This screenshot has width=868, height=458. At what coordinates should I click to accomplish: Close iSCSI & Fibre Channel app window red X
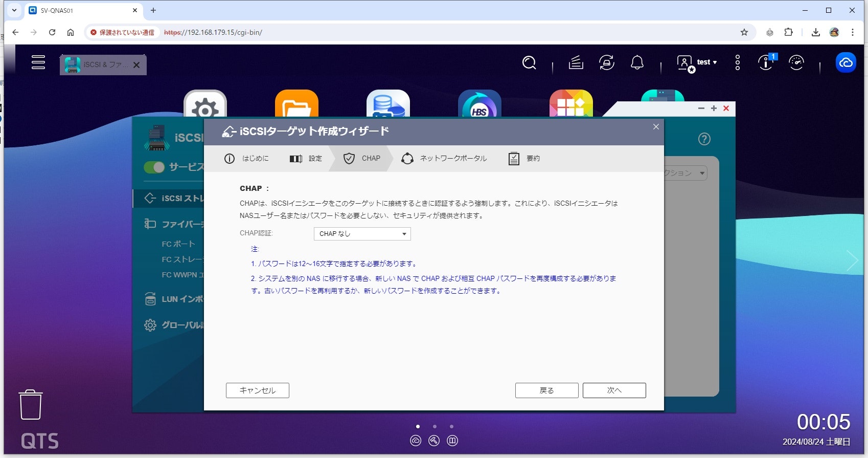point(726,108)
